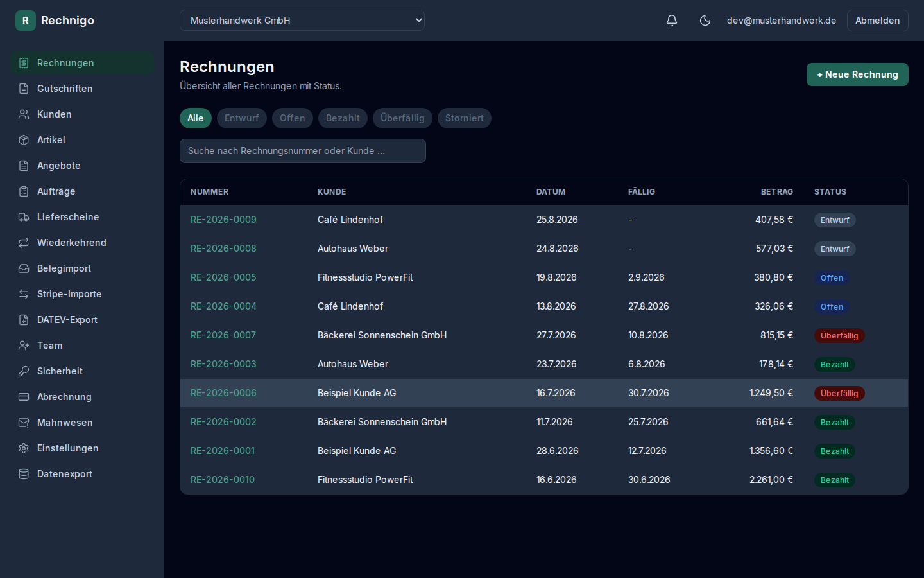This screenshot has width=924, height=578.
Task: Filter invoices by Überfällig
Action: [402, 118]
